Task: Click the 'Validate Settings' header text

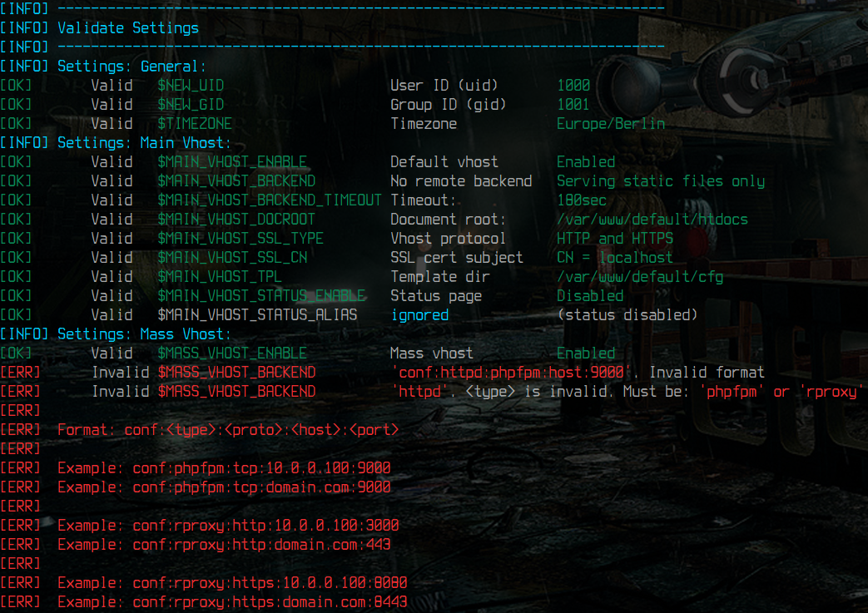Action: point(128,28)
